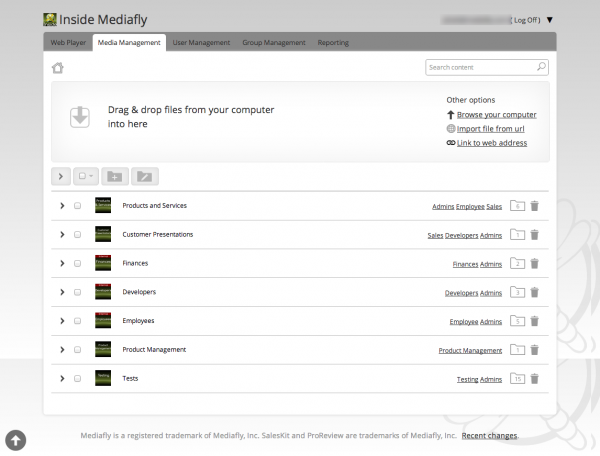Expand the Finances folder
The height and width of the screenshot is (456, 600).
(62, 263)
